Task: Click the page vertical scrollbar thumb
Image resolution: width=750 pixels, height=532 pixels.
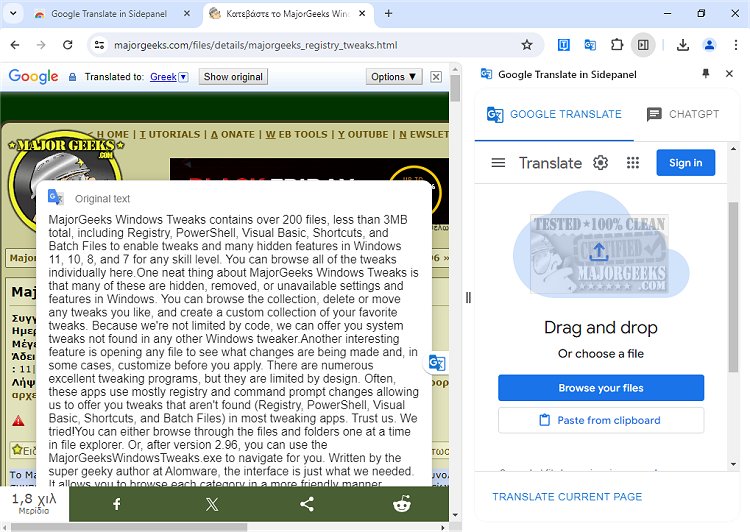Action: tap(455, 89)
